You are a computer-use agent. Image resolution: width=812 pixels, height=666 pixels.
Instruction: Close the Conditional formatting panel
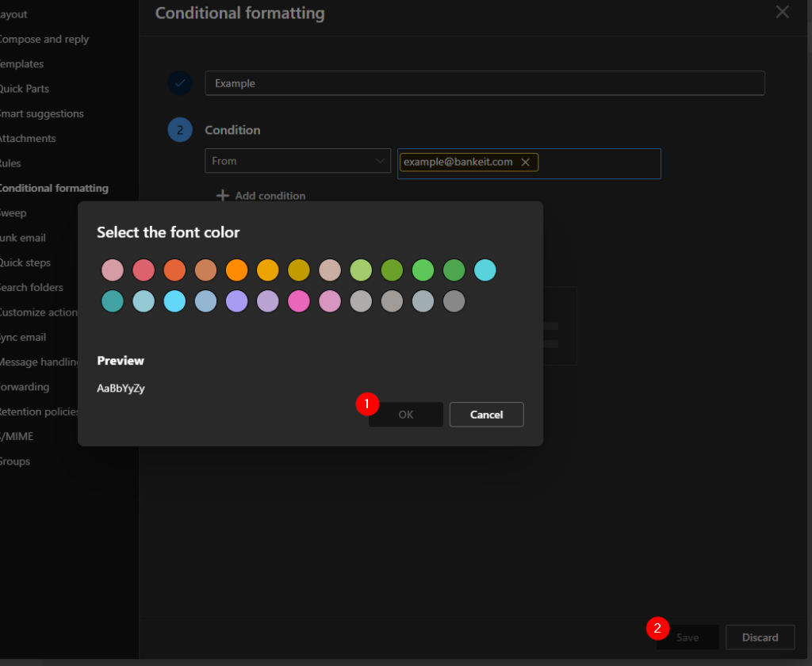point(782,12)
